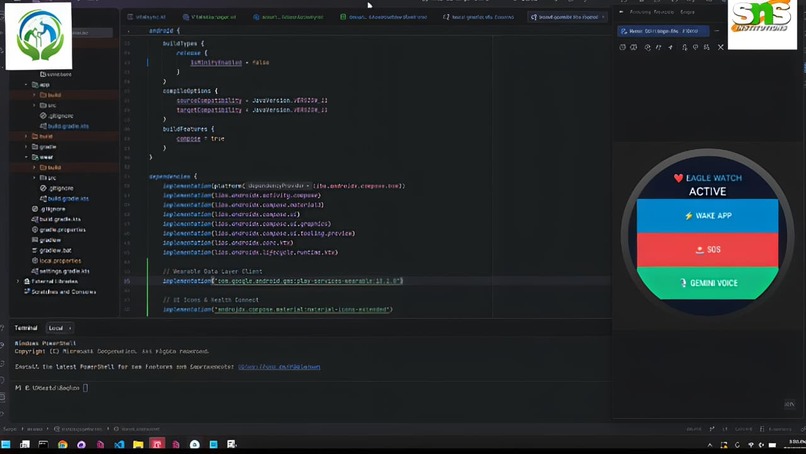Expand the gradle folder

(x=26, y=147)
